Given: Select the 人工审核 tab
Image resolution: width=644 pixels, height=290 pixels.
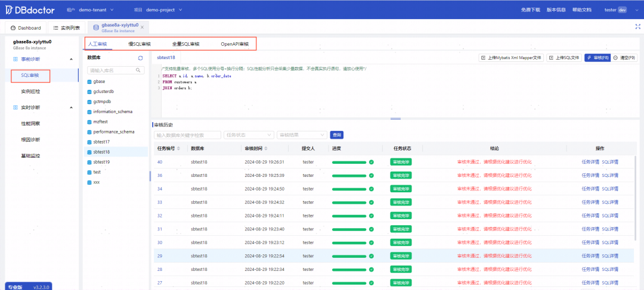Looking at the screenshot, I should [98, 44].
